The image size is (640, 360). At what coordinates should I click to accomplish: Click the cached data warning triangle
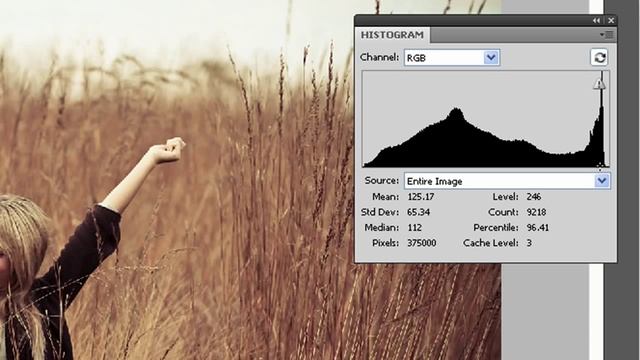tap(599, 84)
